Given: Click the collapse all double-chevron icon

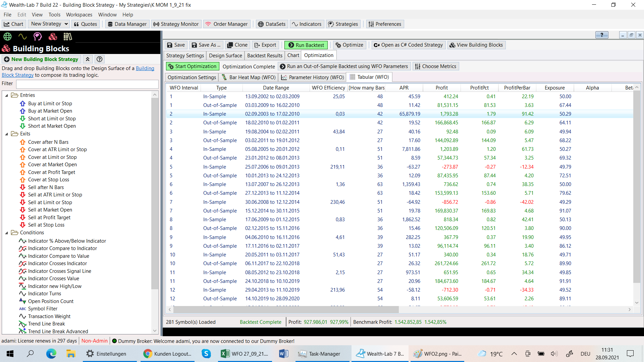Looking at the screenshot, I should click(x=88, y=59).
